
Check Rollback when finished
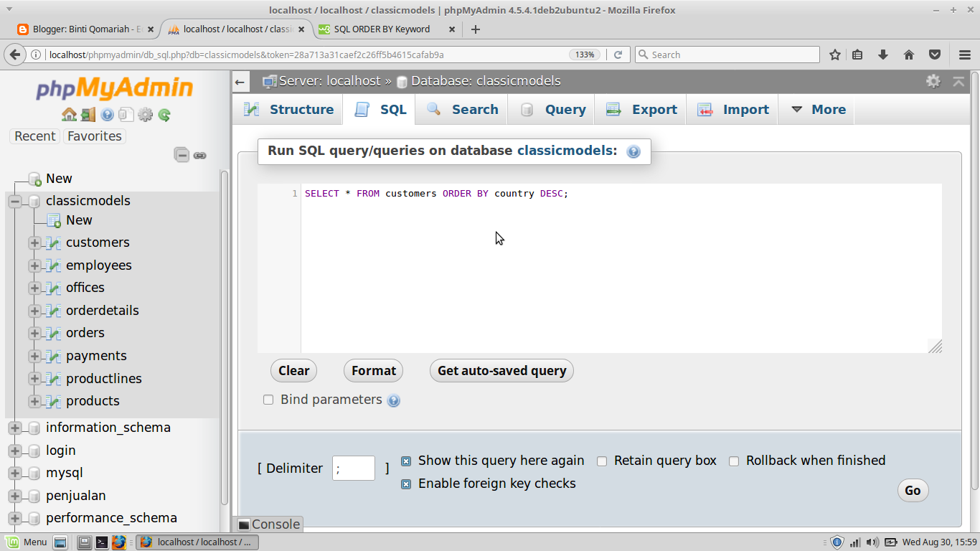coord(734,461)
